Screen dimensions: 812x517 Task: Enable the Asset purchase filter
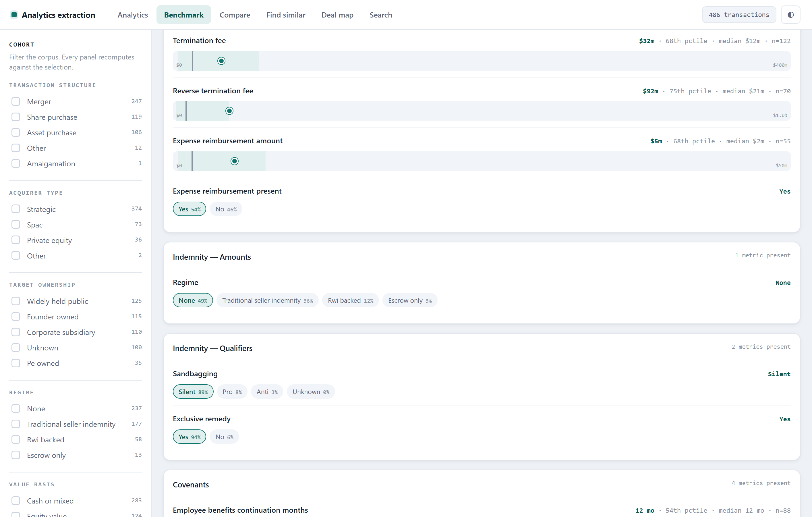tap(16, 132)
